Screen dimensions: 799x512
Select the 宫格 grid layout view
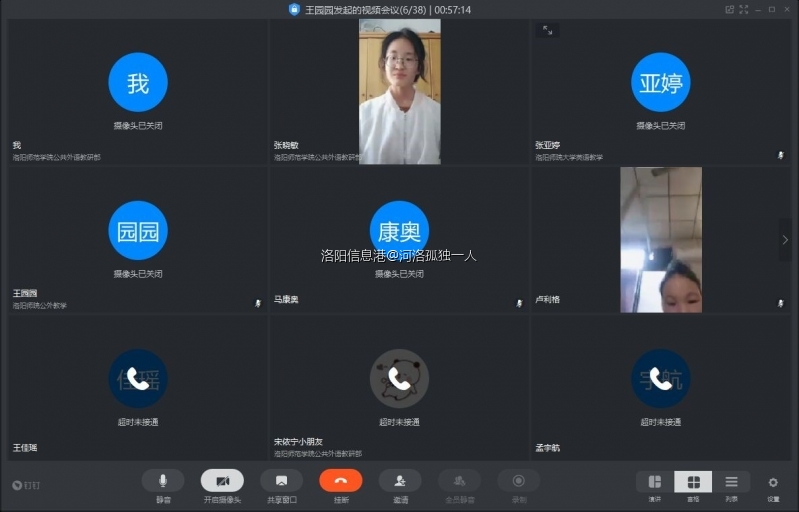pos(693,482)
